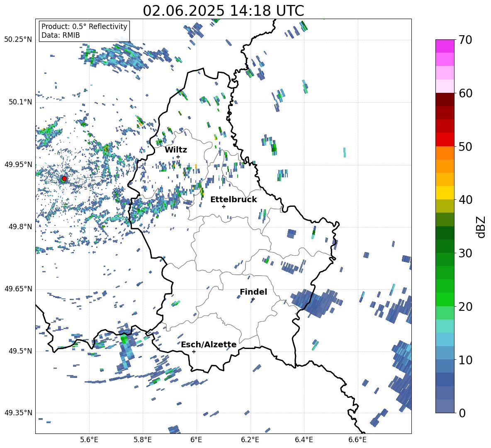Viewport: 491px width, 448px height.
Task: Click the 50.1°N latitude label
Action: coord(20,102)
